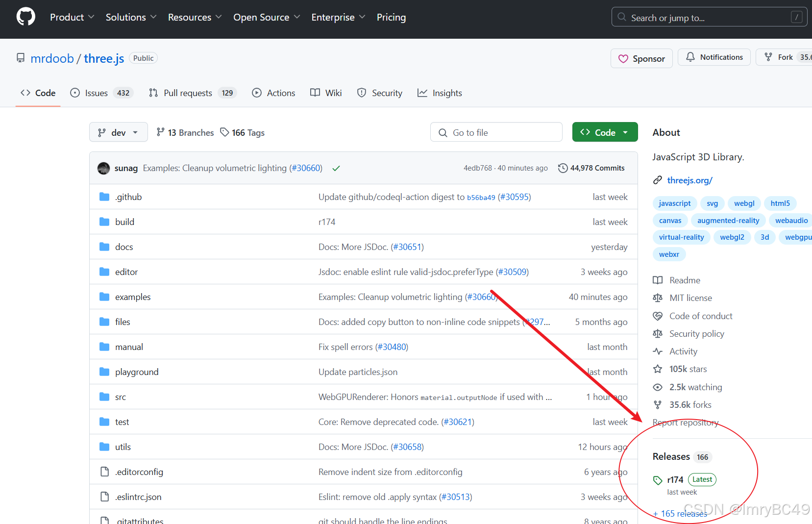This screenshot has width=812, height=524.
Task: Click the star icon next to 105k stars
Action: [x=658, y=369]
